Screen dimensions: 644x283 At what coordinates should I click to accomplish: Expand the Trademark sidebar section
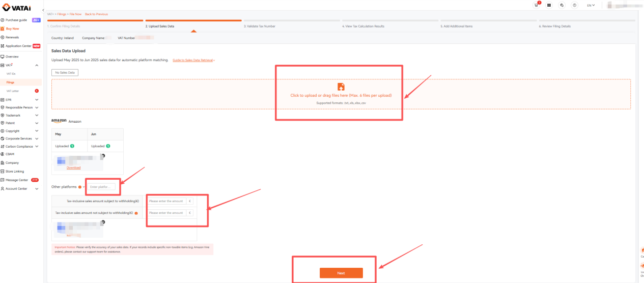20,115
